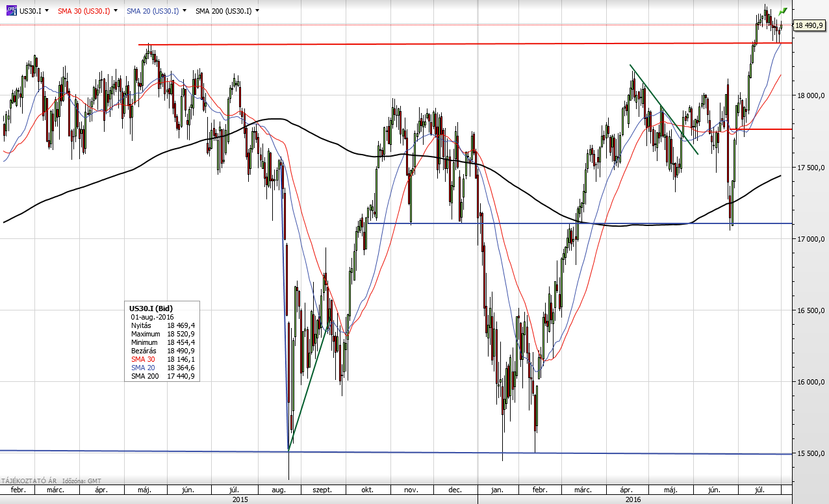Click the 'Nyitás 18 469,4' row

point(163,325)
